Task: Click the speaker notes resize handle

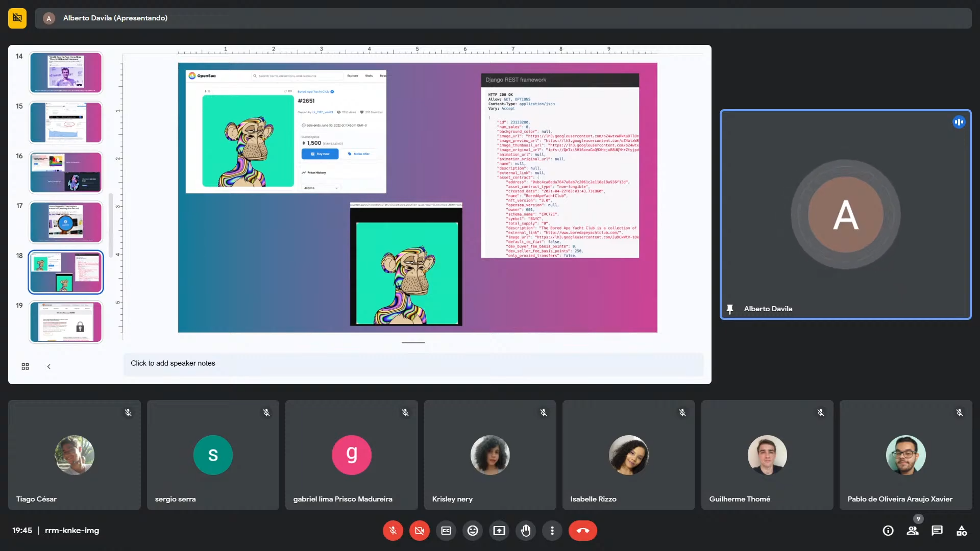Action: point(413,342)
